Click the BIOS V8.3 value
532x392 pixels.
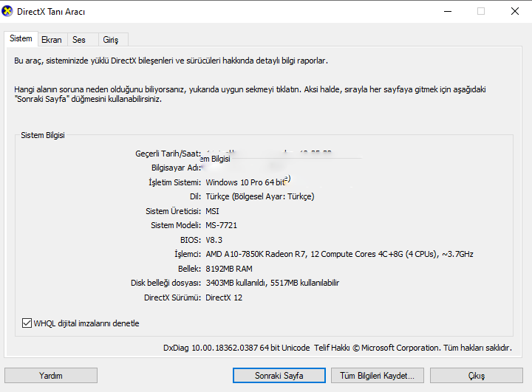point(214,240)
